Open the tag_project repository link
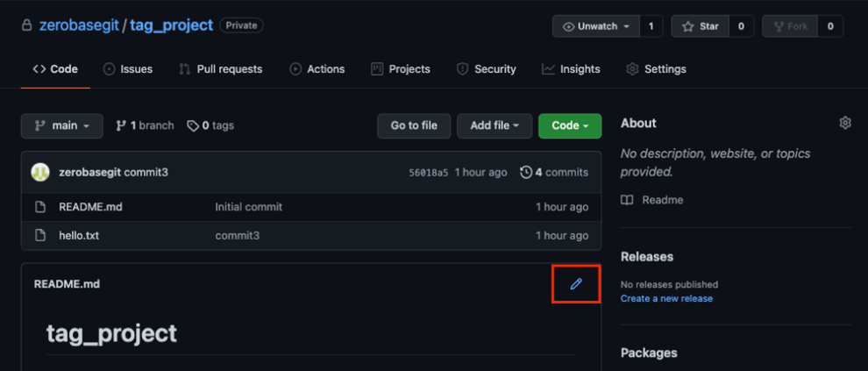The width and height of the screenshot is (868, 371). pyautogui.click(x=172, y=25)
